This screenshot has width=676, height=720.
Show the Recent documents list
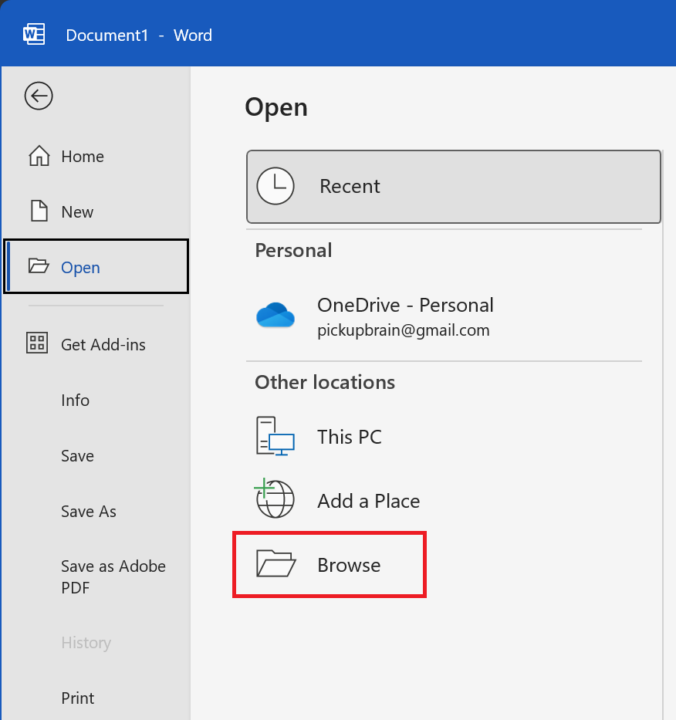point(454,186)
